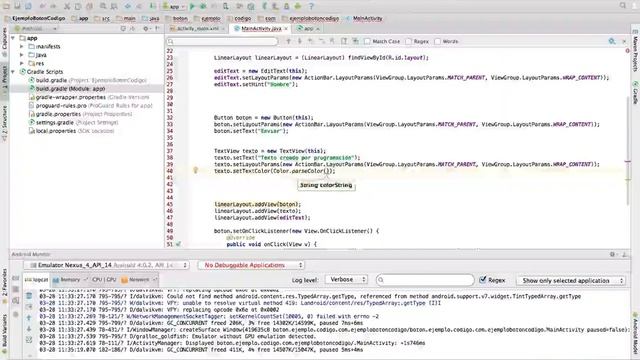
Task: Open the Show only selected application dropdown
Action: [x=571, y=280]
